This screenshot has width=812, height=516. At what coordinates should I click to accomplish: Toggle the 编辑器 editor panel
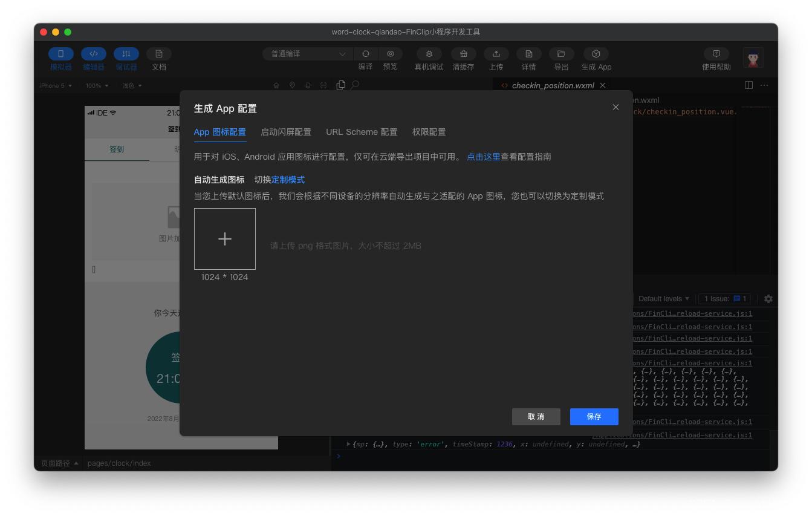click(x=94, y=54)
